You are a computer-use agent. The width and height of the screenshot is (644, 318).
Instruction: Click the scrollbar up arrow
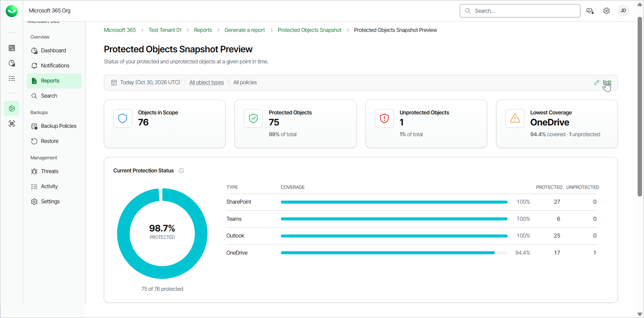(x=640, y=5)
